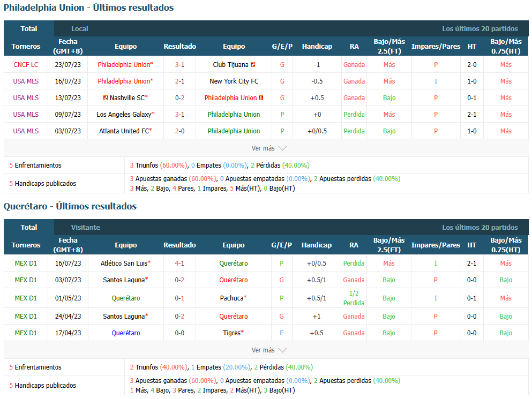Click the 'Philadelphia Union - Últimos resultados' heading
Viewport: 532px width, 399px height.
[x=88, y=7]
